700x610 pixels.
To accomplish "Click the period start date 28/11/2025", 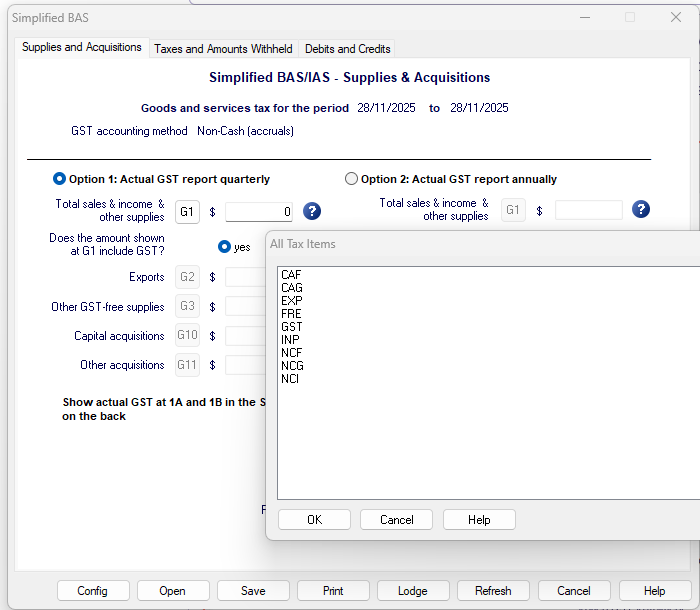I will [386, 108].
